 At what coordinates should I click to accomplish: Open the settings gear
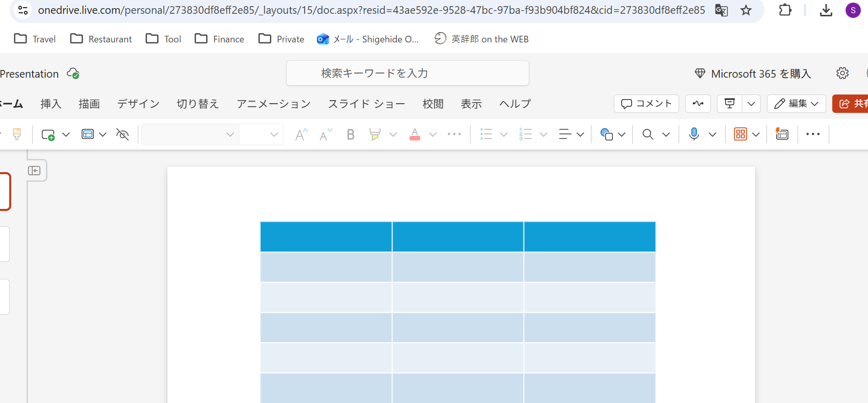coord(842,73)
